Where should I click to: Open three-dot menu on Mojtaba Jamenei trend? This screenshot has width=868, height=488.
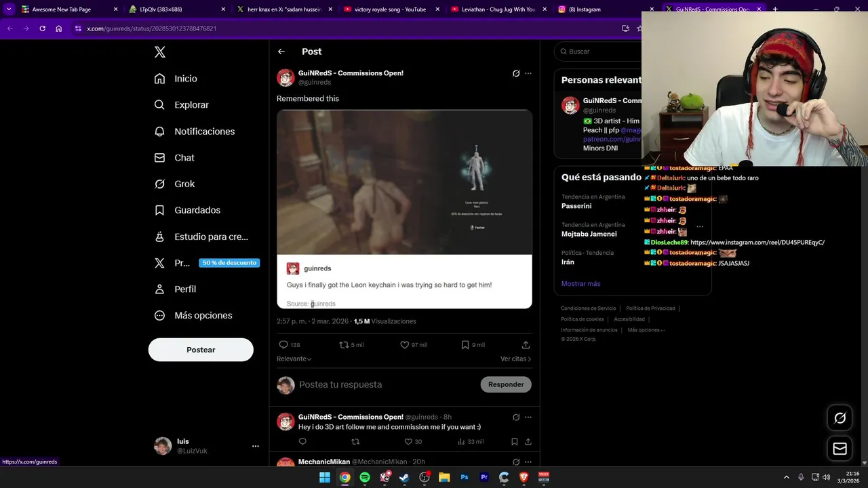[x=700, y=227]
